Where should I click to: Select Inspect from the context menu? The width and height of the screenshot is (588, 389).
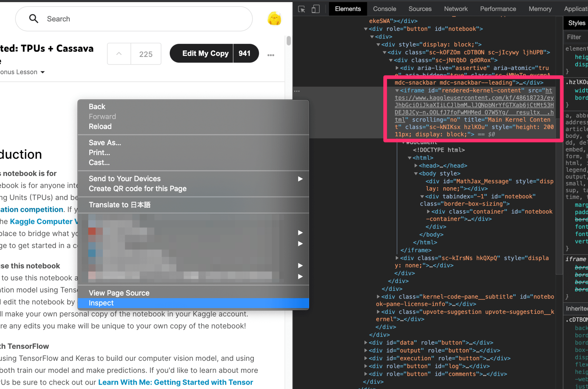[x=101, y=303]
